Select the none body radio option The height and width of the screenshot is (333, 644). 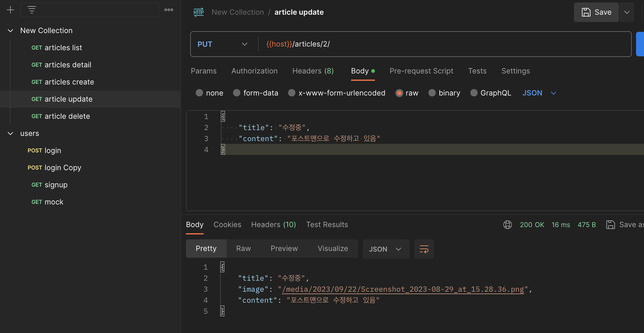coord(199,93)
